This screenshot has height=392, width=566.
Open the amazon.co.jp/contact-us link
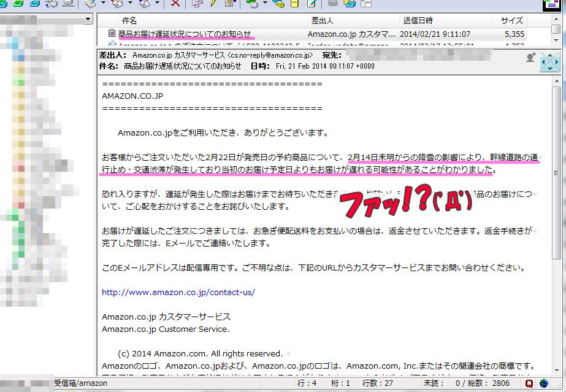click(178, 293)
